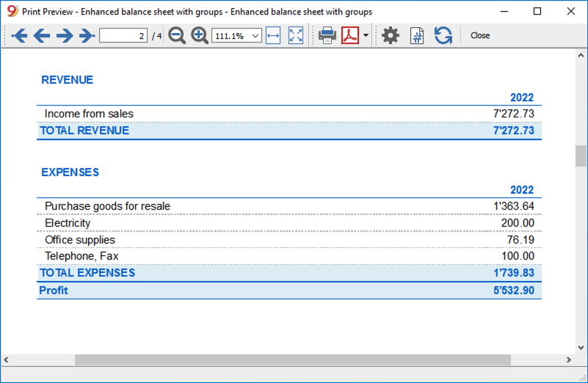Screen dimensions: 588x383
Task: Open page numbering setup icon
Action: pyautogui.click(x=417, y=36)
